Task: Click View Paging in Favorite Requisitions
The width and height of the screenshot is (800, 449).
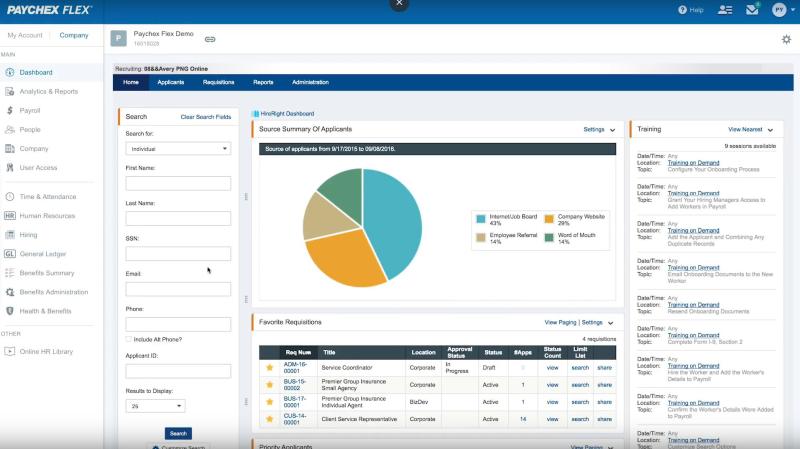Action: coord(560,322)
